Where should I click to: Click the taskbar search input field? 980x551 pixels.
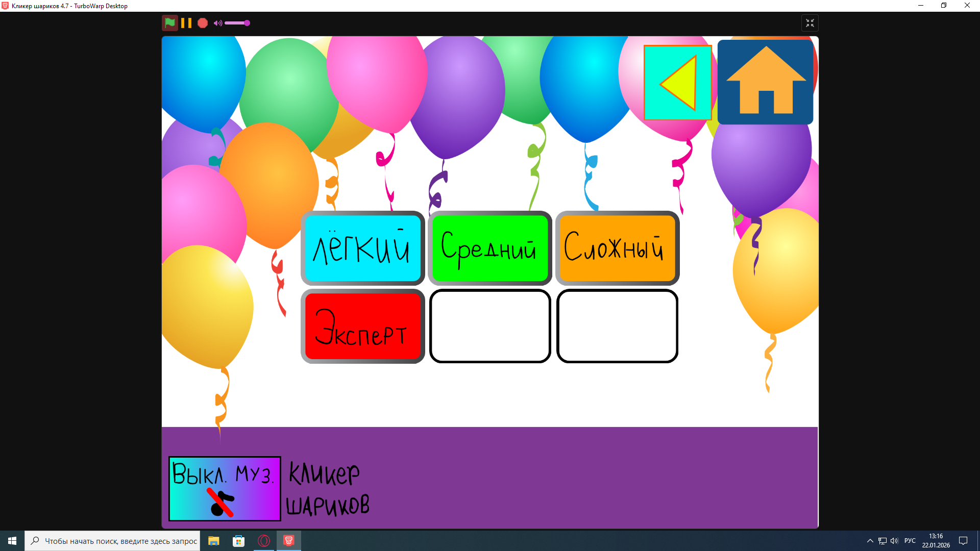pyautogui.click(x=120, y=541)
